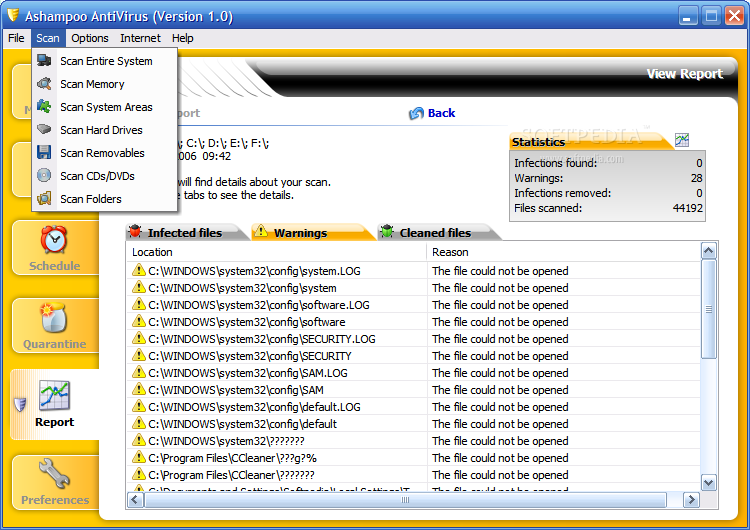Image resolution: width=750 pixels, height=530 pixels.
Task: Click the warning icon beside SECURITY.LOG row
Action: [138, 338]
